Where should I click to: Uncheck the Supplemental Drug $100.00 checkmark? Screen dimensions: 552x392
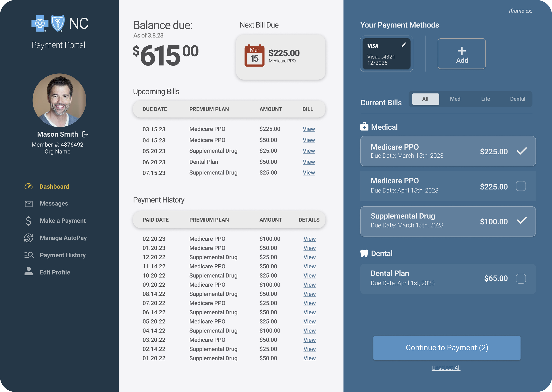522,220
